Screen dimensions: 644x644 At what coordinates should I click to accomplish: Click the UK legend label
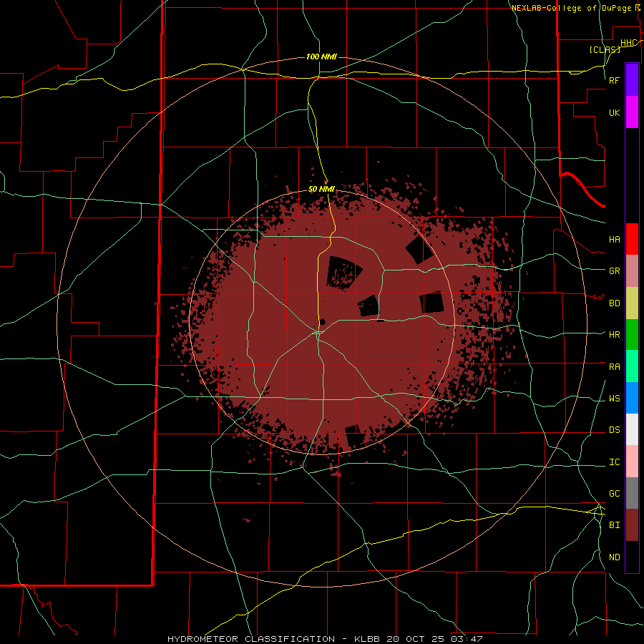(614, 113)
